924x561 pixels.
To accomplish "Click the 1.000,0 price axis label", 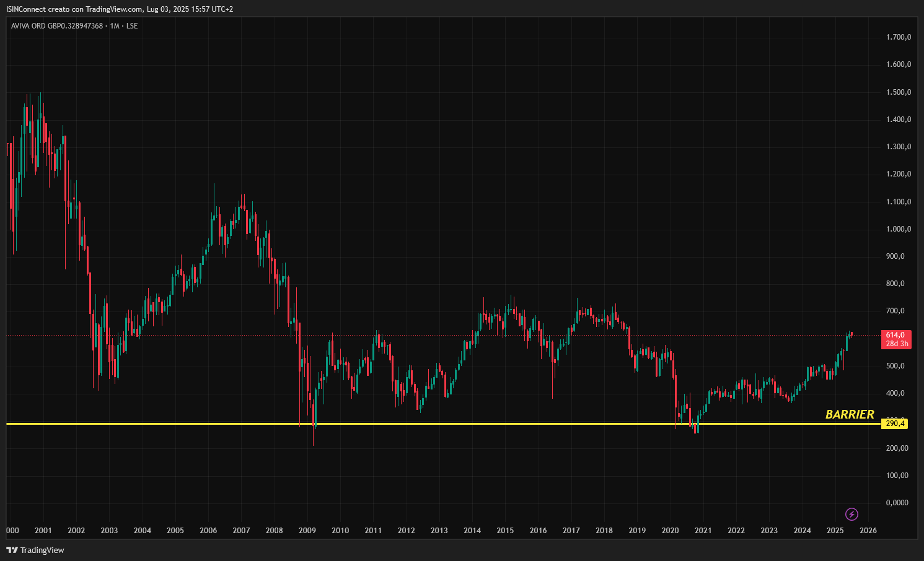I will click(899, 229).
